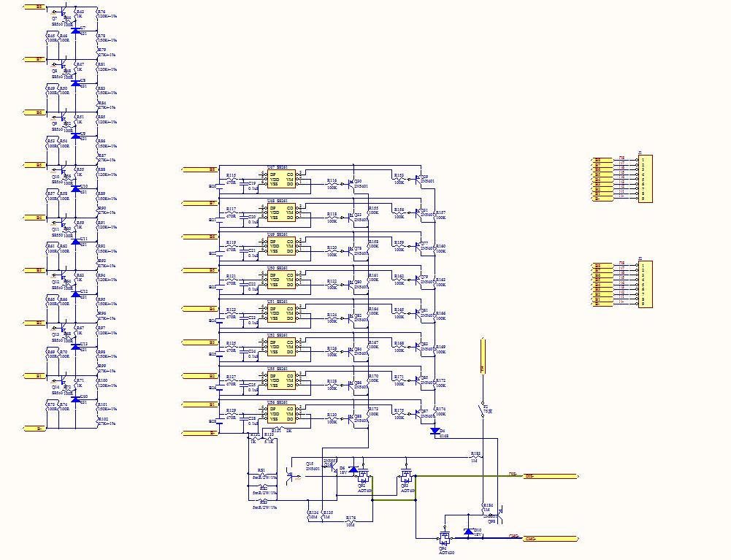Click the U38 SE261 protection IC
This screenshot has height=560, width=731.
click(x=281, y=212)
